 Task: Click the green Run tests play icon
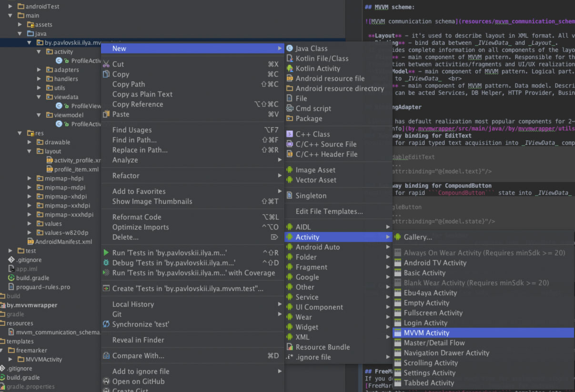pyautogui.click(x=106, y=252)
